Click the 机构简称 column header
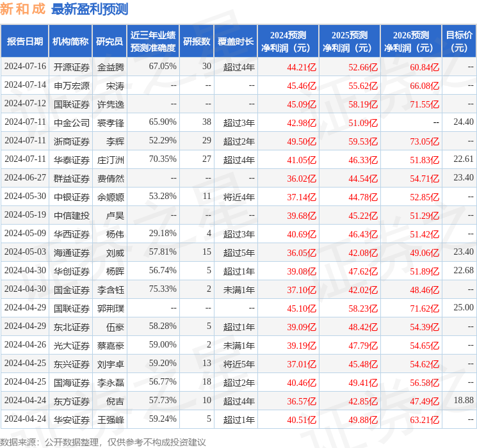Screen dimensions: 477x448 (70, 42)
